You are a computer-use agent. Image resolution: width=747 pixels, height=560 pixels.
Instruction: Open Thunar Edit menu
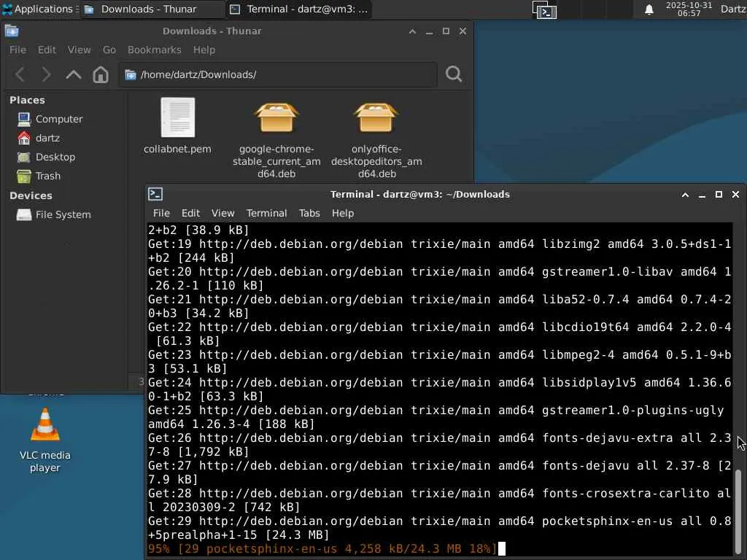point(47,50)
